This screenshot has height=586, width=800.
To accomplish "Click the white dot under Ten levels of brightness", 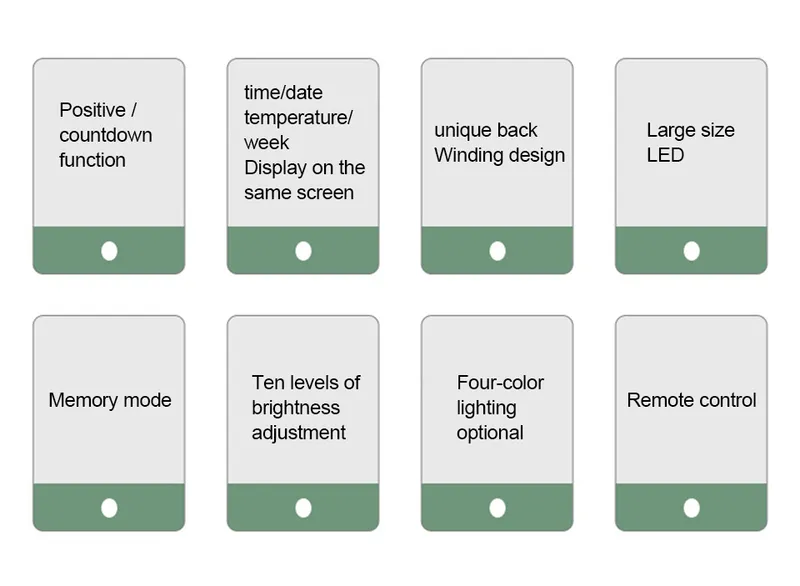I will click(x=303, y=508).
